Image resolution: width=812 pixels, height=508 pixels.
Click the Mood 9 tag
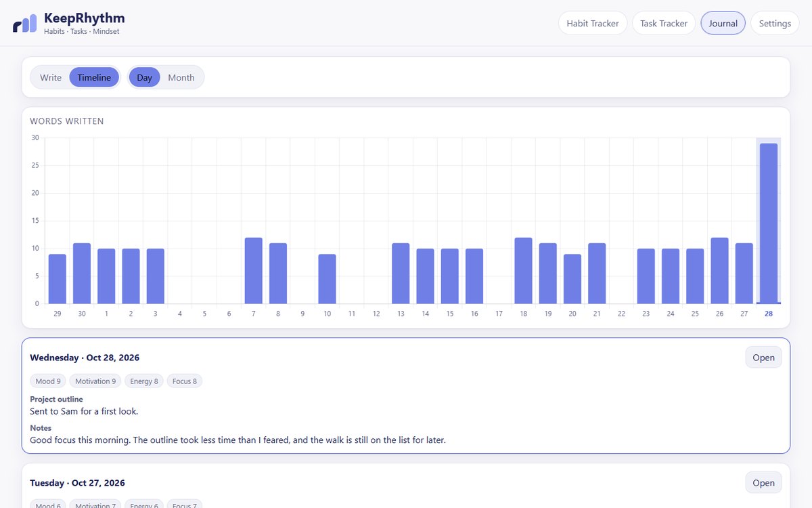[x=47, y=381]
